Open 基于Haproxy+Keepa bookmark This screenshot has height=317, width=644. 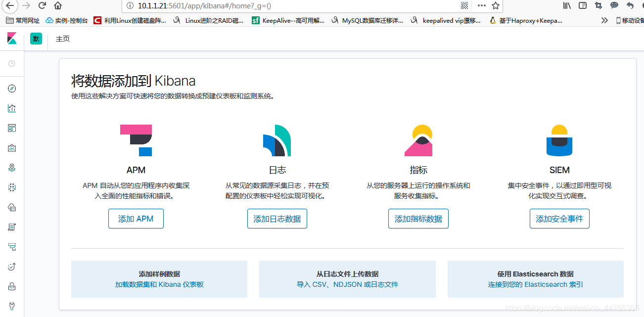pyautogui.click(x=525, y=20)
